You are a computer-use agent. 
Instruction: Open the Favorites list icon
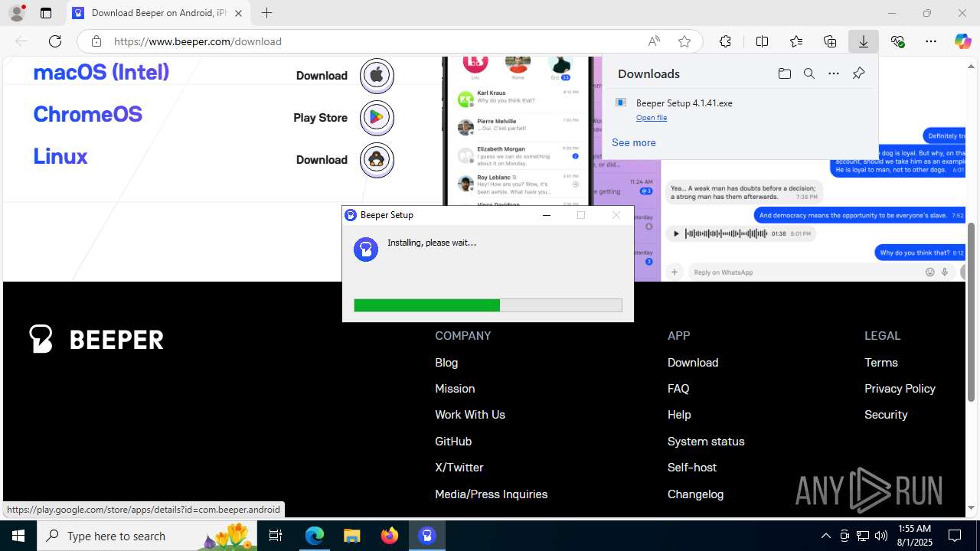click(796, 41)
